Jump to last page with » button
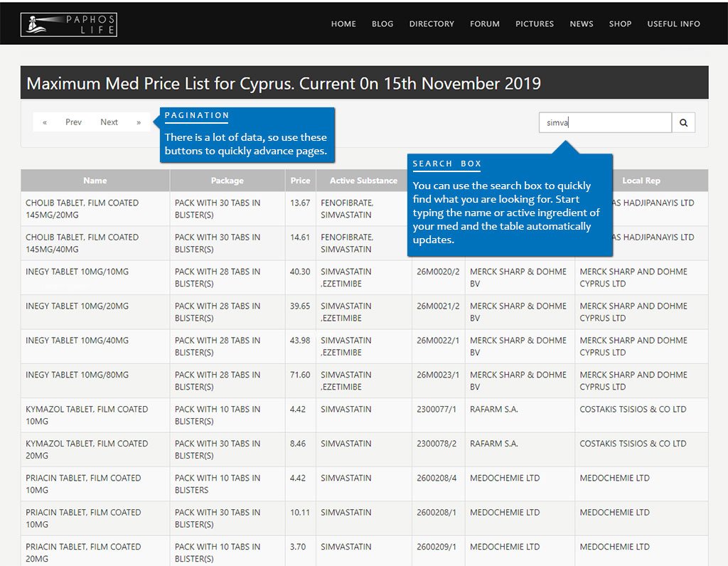Image resolution: width=728 pixels, height=566 pixels. [139, 122]
